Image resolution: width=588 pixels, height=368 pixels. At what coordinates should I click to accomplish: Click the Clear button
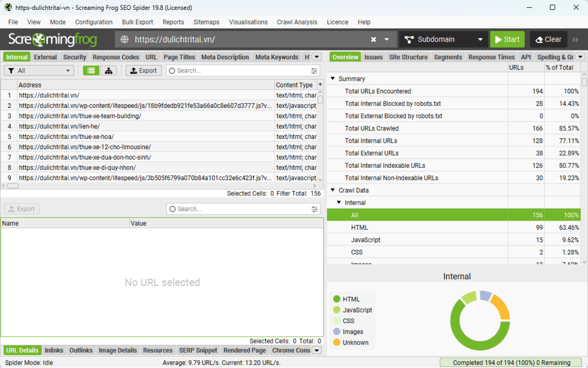coord(548,39)
